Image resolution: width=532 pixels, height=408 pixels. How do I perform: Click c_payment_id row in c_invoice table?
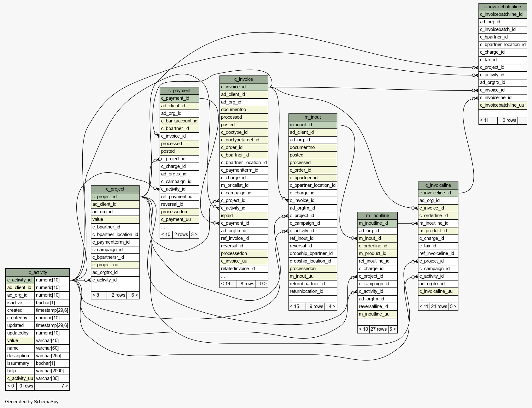pos(244,223)
